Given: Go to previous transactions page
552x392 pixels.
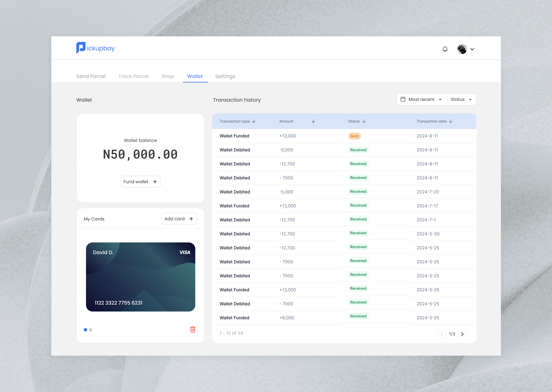Looking at the screenshot, I should (442, 334).
